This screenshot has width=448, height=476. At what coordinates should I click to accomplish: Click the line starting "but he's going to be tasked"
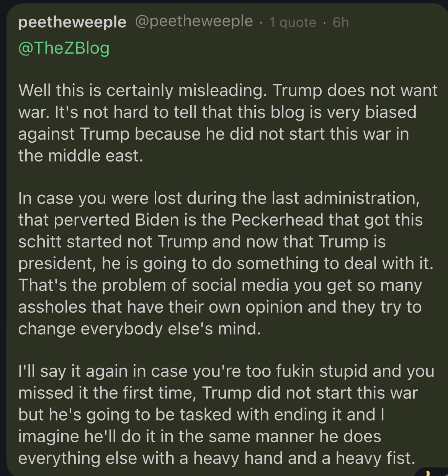201,415
